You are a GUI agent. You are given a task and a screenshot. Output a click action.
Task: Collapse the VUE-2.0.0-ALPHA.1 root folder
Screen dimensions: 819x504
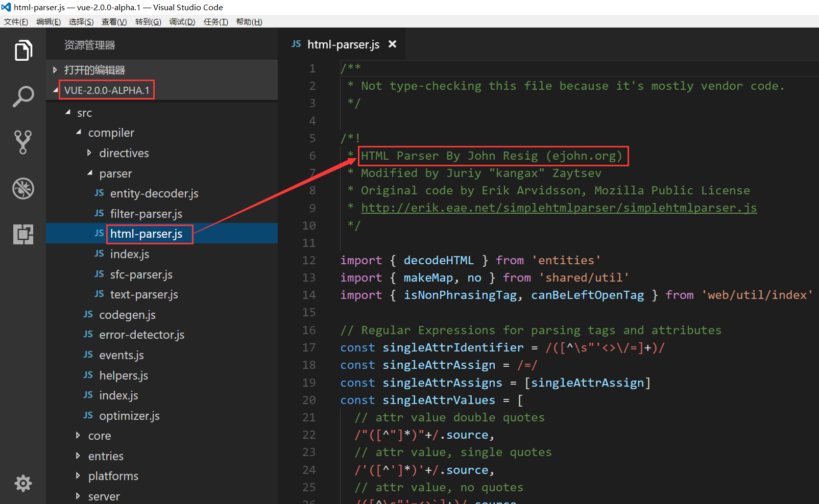[x=55, y=90]
